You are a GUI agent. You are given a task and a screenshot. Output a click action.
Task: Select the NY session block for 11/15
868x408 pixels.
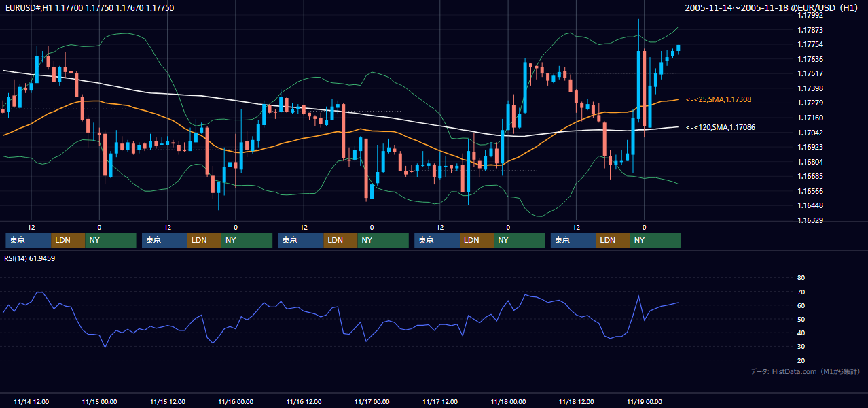(247, 240)
